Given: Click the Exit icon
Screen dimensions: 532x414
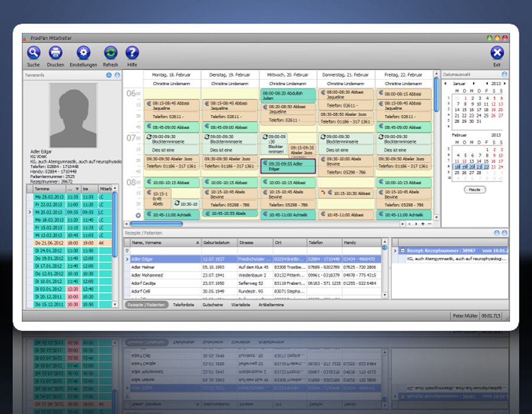Looking at the screenshot, I should click(x=497, y=53).
